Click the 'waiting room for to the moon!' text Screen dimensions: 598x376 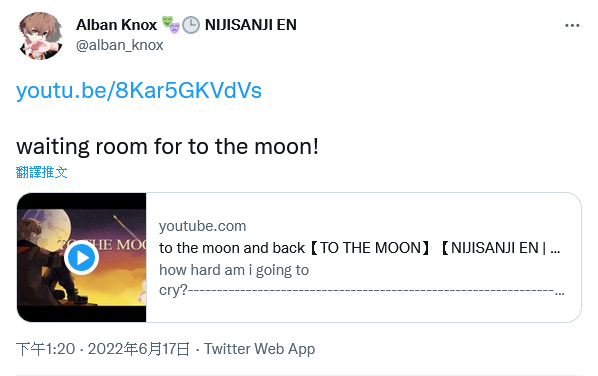pyautogui.click(x=167, y=147)
